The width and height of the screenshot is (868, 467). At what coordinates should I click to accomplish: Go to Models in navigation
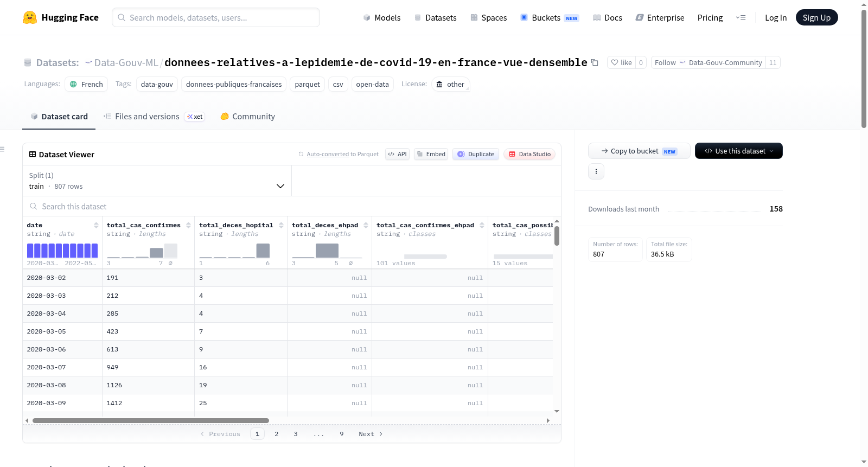(x=382, y=17)
